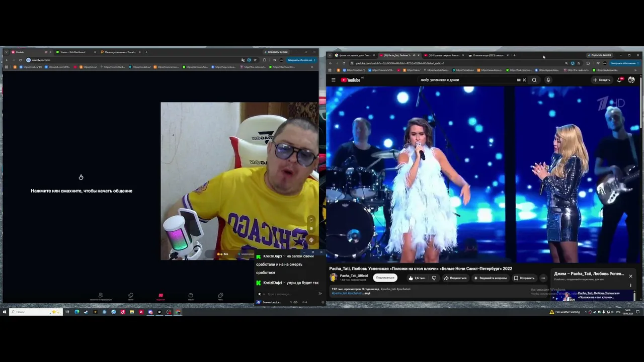Viewport: 644px width, 362px height.
Task: Close the Джем playlist panel
Action: pos(630,276)
